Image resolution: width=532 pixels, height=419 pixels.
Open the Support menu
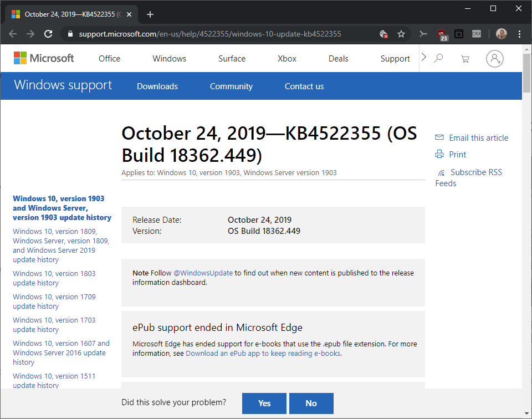395,59
